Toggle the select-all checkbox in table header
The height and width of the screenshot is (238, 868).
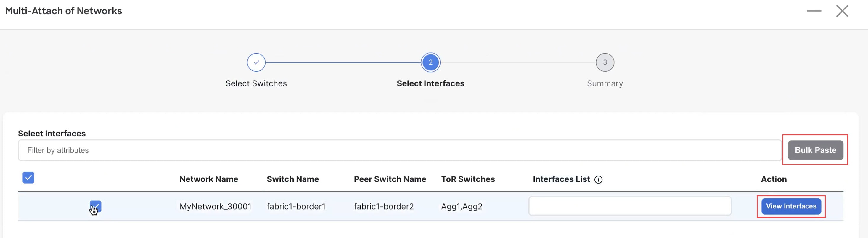click(28, 177)
